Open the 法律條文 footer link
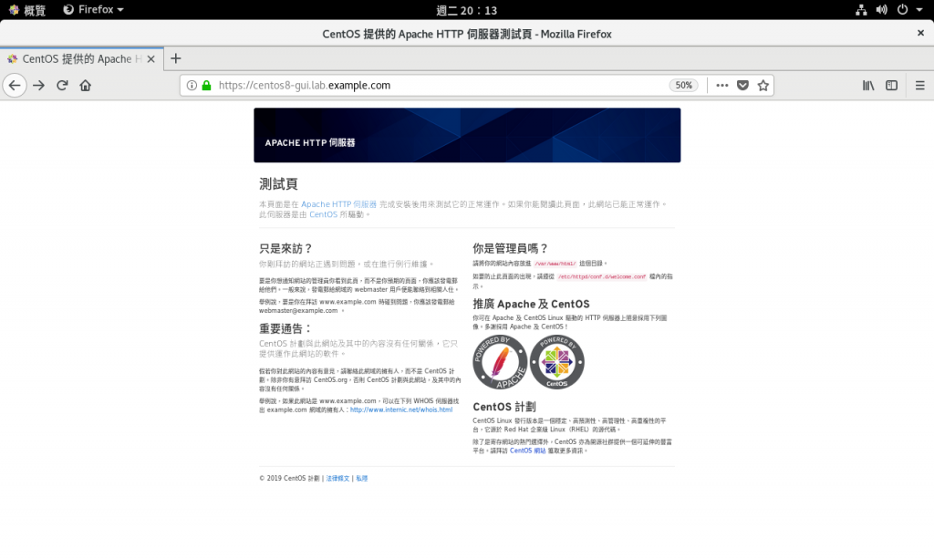The width and height of the screenshot is (934, 560). (x=337, y=479)
